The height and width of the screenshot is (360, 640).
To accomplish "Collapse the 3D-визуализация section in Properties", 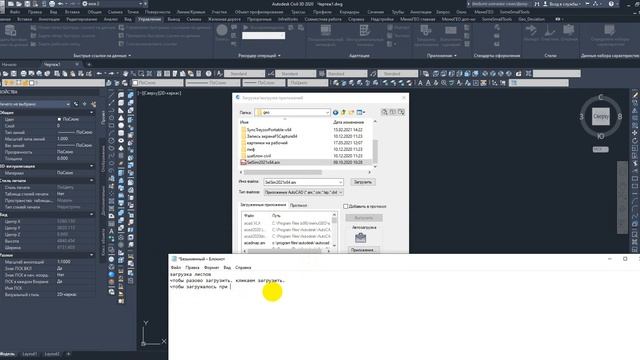I will click(91, 166).
